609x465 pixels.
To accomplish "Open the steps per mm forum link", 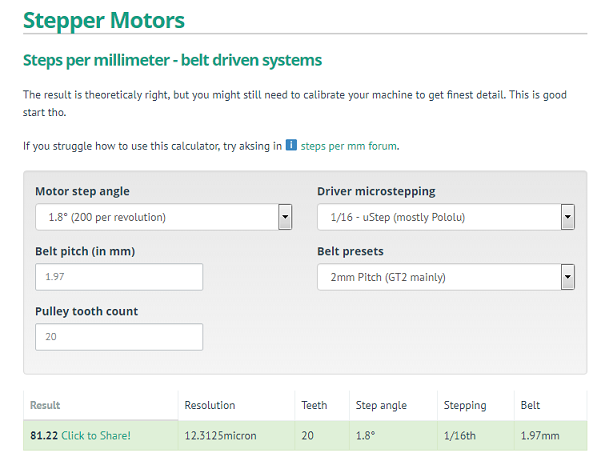I will point(349,146).
